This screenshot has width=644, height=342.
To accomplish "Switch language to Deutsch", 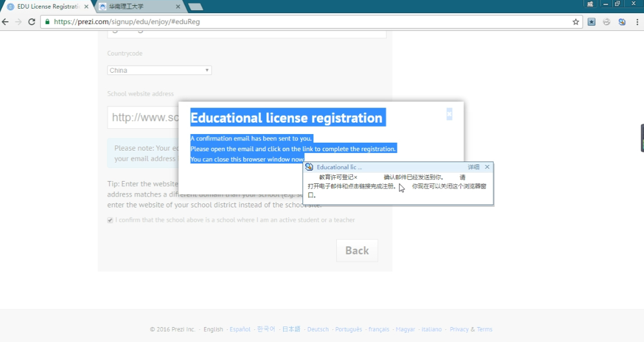I will pos(318,329).
